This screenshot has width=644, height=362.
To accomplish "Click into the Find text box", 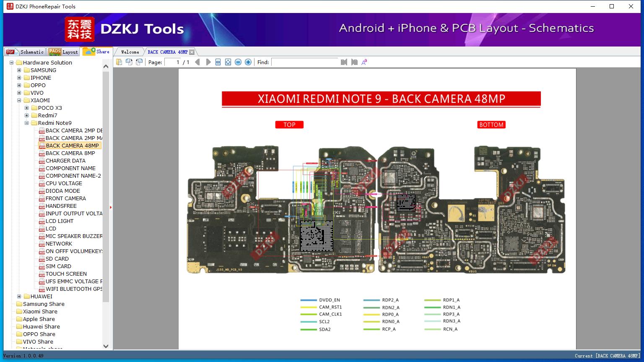I will 305,62.
